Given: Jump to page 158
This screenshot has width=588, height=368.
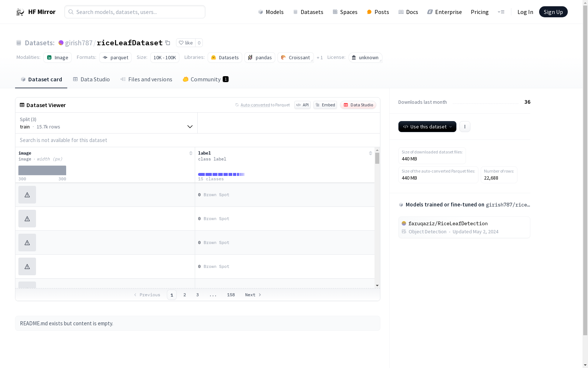Looking at the screenshot, I should [231, 295].
